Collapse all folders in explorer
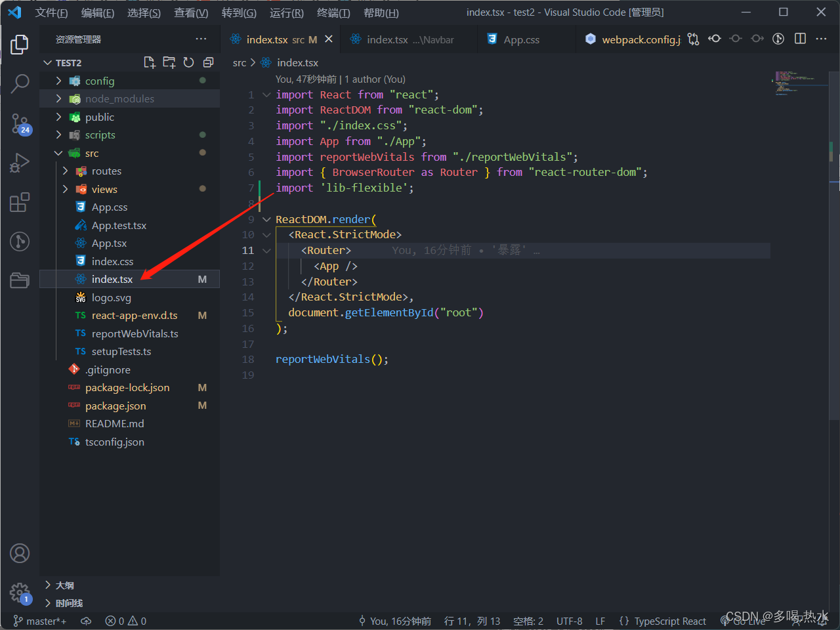 tap(208, 62)
